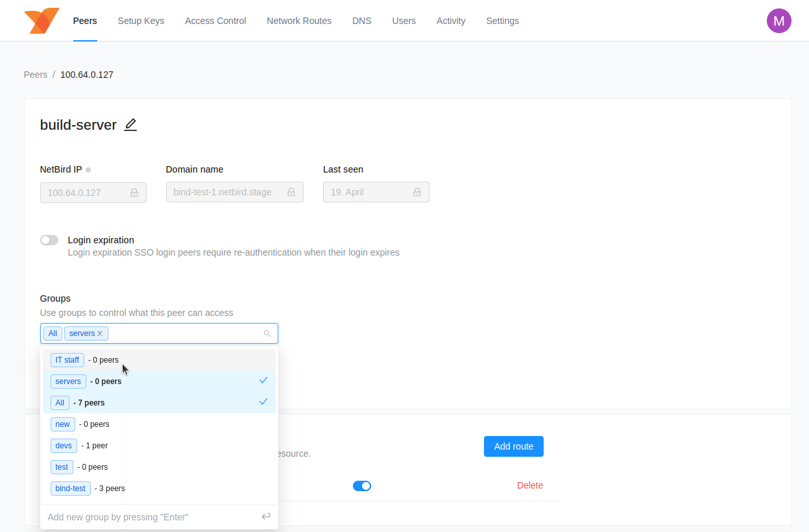Switch to the Network Routes tab
The height and width of the screenshot is (532, 809).
[298, 21]
